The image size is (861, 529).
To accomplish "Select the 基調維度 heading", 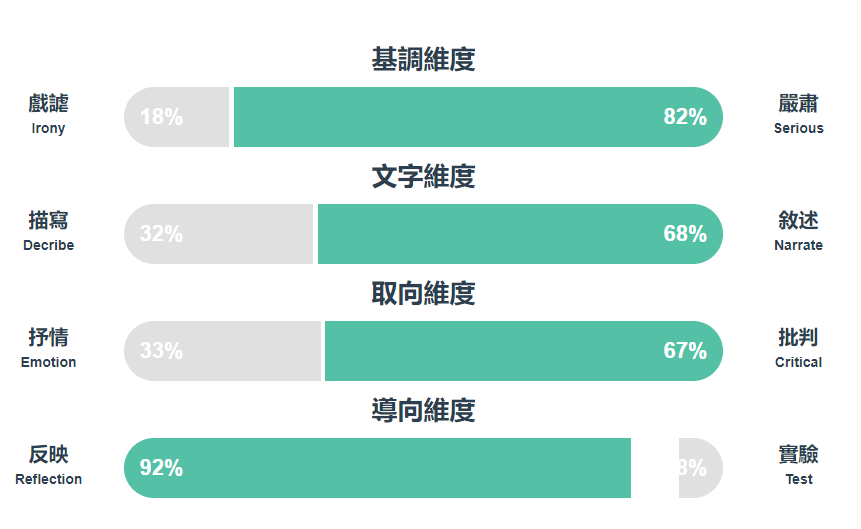I will click(423, 59).
